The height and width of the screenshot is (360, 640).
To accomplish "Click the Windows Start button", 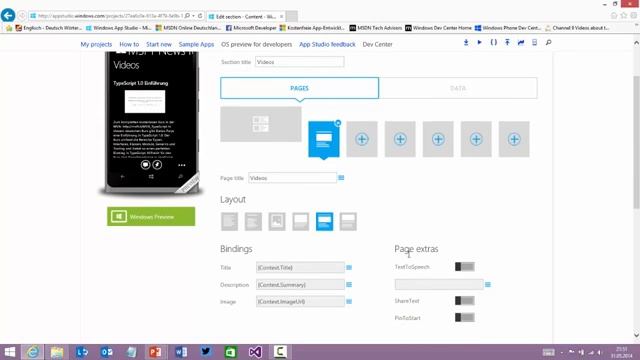I will click(9, 351).
